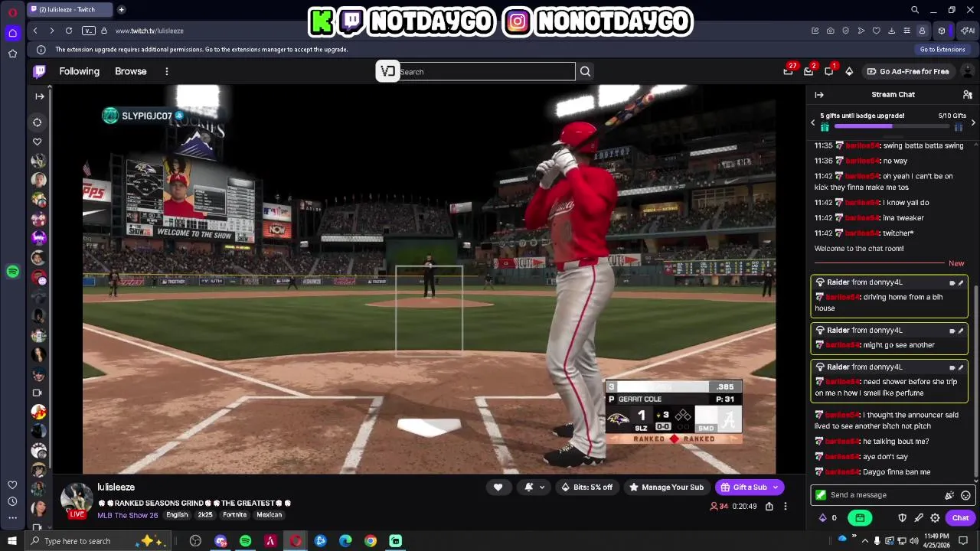Click Bits: 5% off button
The width and height of the screenshot is (980, 551).
587,487
